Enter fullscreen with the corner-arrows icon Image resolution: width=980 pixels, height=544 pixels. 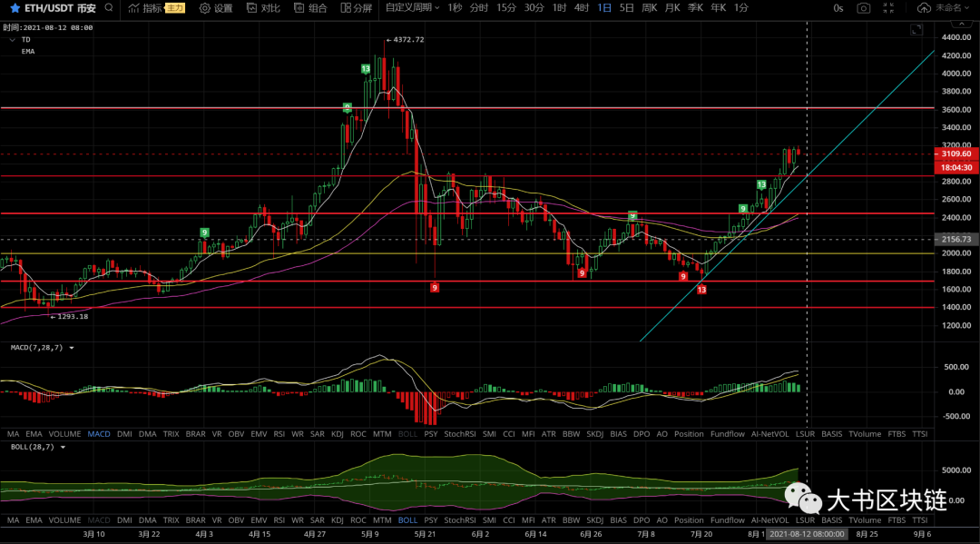pos(888,8)
